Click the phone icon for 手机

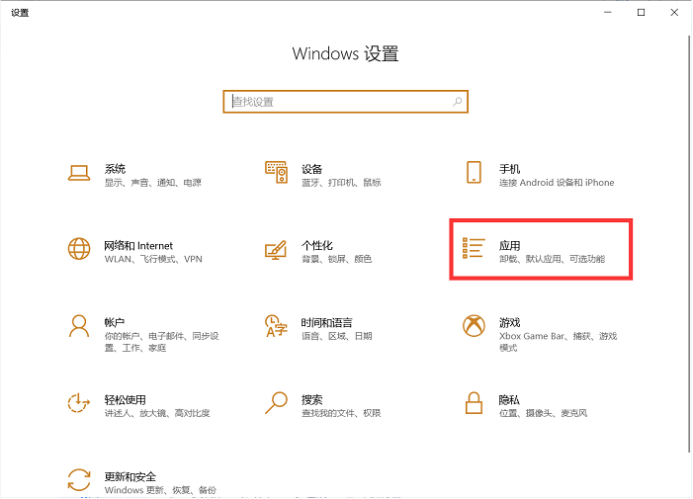[x=474, y=172]
